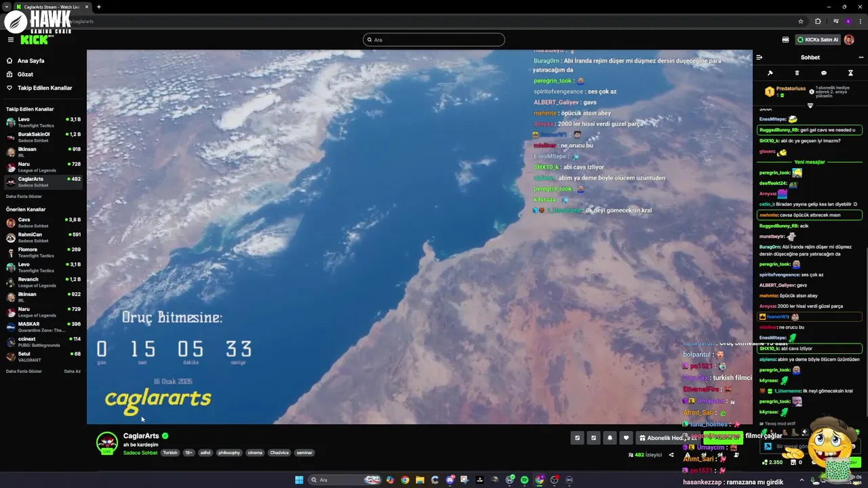Click the speech bubble icon in chat toolbar
Screen dimensions: 868x488
[x=824, y=73]
